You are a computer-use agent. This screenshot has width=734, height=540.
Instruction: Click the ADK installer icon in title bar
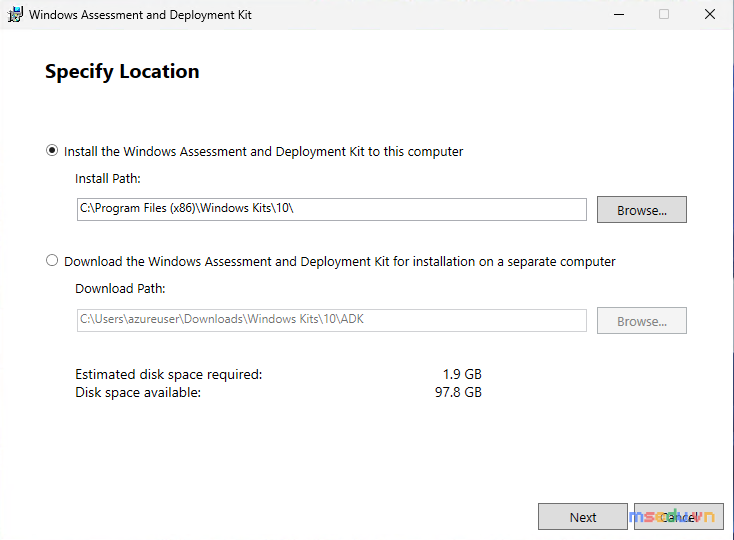pyautogui.click(x=15, y=15)
